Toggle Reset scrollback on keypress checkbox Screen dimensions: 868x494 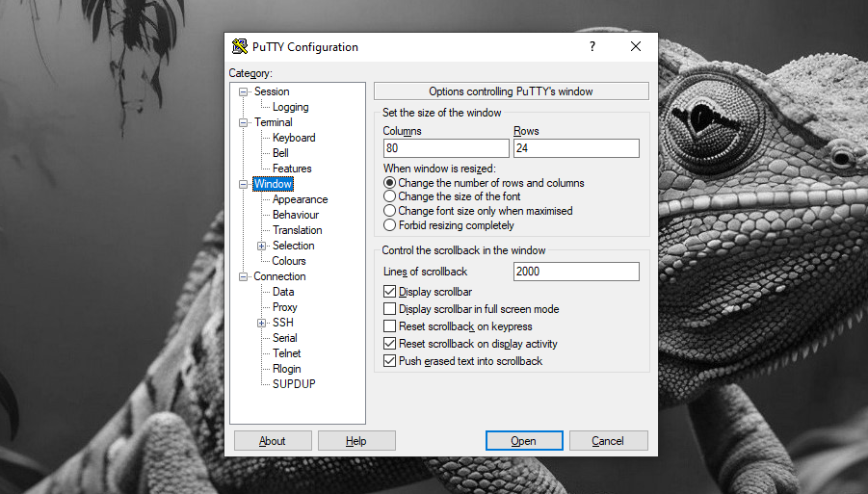[x=390, y=326]
